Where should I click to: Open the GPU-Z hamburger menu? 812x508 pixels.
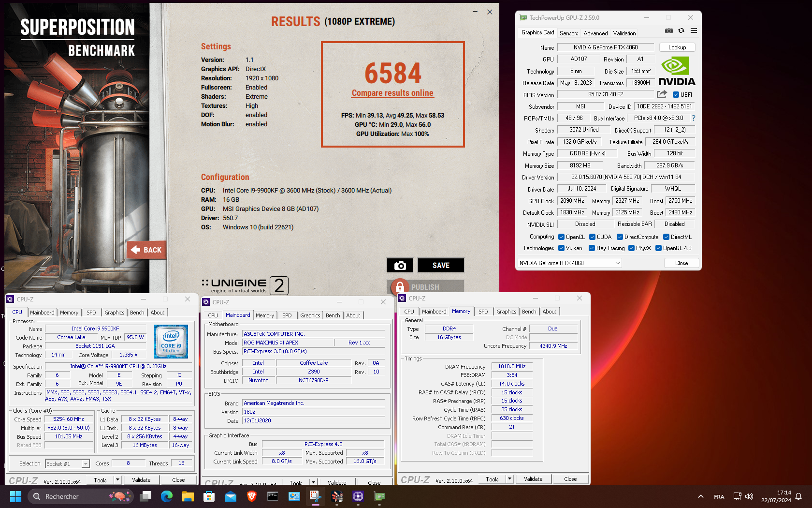tap(694, 30)
